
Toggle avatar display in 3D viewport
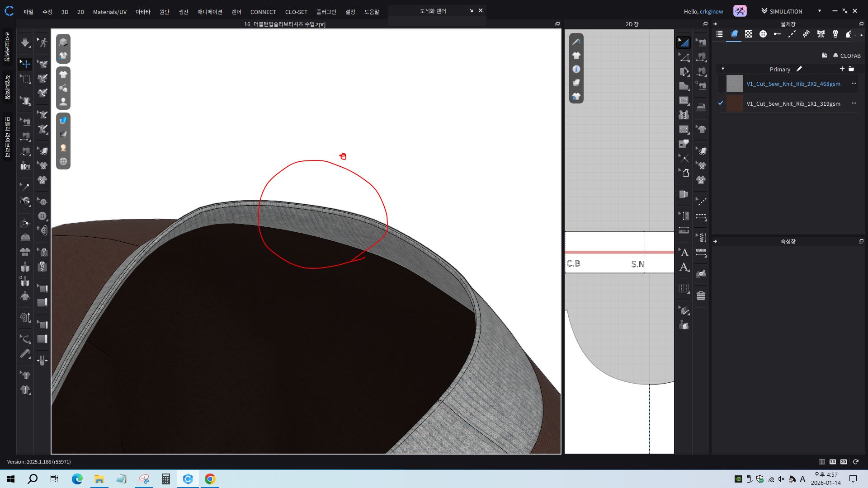click(x=63, y=102)
